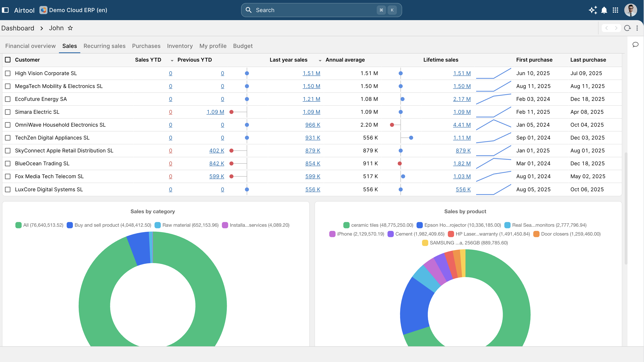
Task: Open Sales YTD column sort dropdown arrow
Action: pyautogui.click(x=172, y=61)
